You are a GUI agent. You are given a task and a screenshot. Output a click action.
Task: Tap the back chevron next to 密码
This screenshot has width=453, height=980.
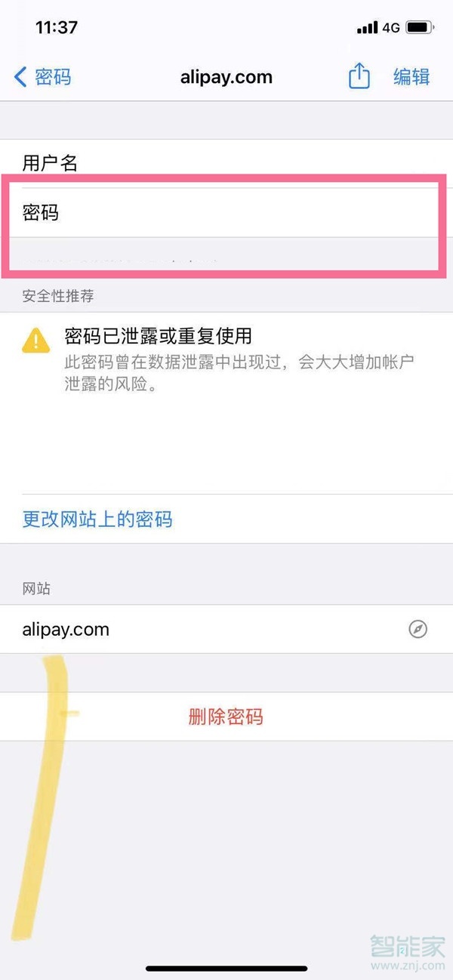click(20, 76)
